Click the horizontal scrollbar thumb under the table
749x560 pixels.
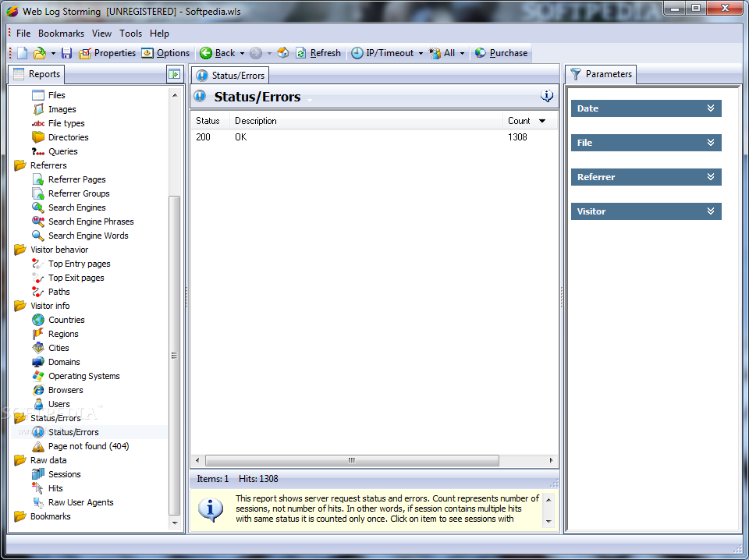(x=352, y=461)
